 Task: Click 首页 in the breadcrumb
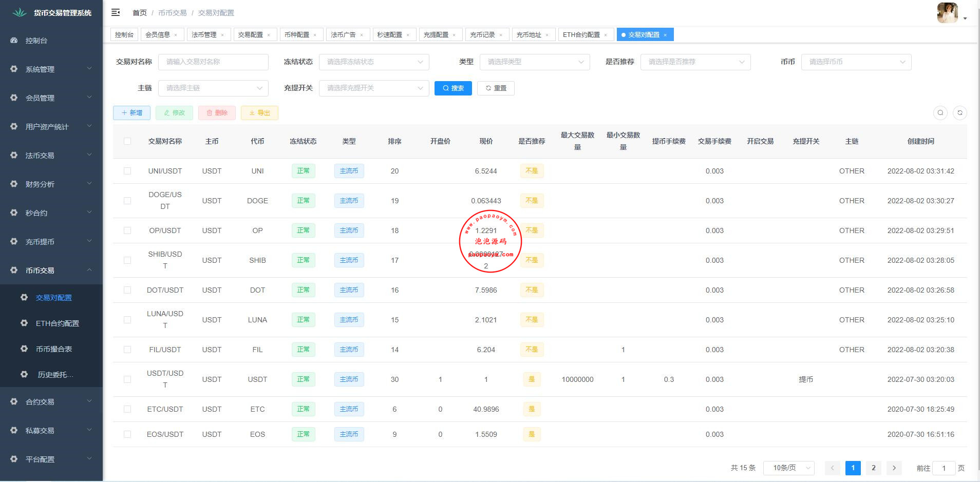click(x=140, y=13)
